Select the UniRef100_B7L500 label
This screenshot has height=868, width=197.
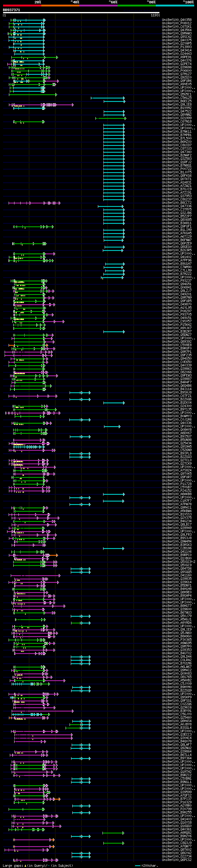[x=177, y=139]
